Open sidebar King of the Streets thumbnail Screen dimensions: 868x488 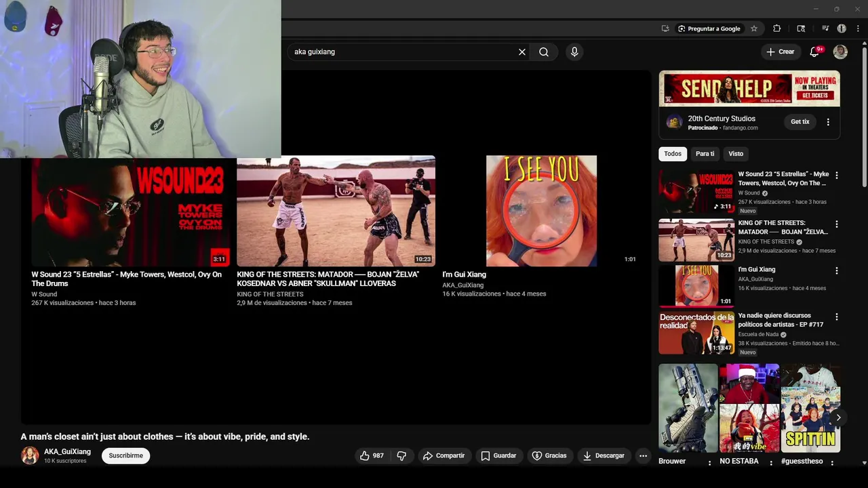[696, 240]
